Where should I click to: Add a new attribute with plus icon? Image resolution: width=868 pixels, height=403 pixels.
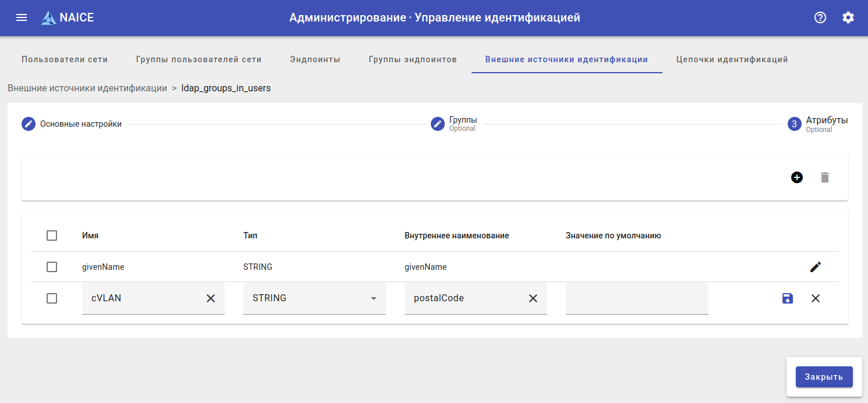tap(797, 177)
